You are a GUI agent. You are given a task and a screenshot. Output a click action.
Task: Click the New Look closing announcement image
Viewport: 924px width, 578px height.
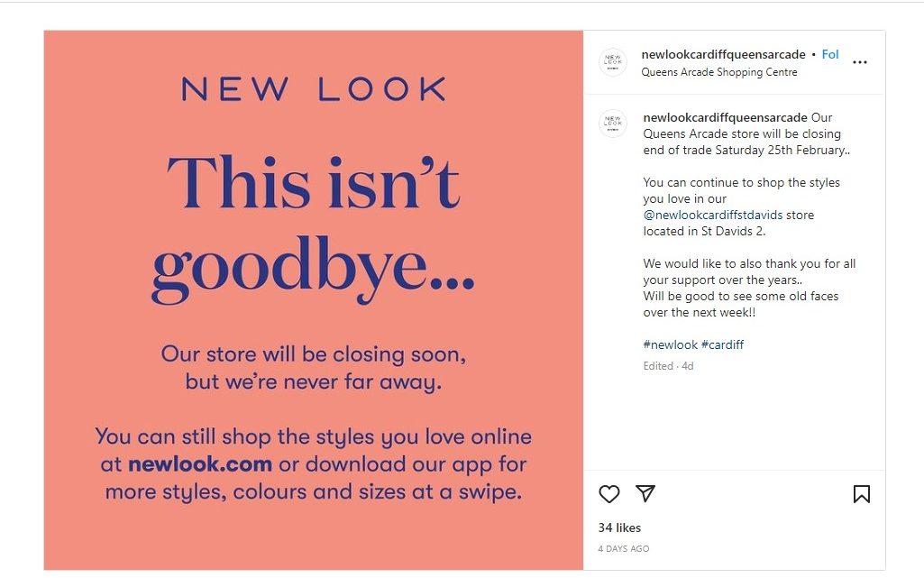314,300
